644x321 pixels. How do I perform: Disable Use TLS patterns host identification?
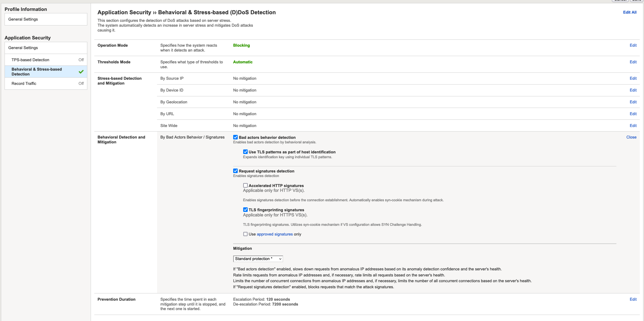coord(245,152)
